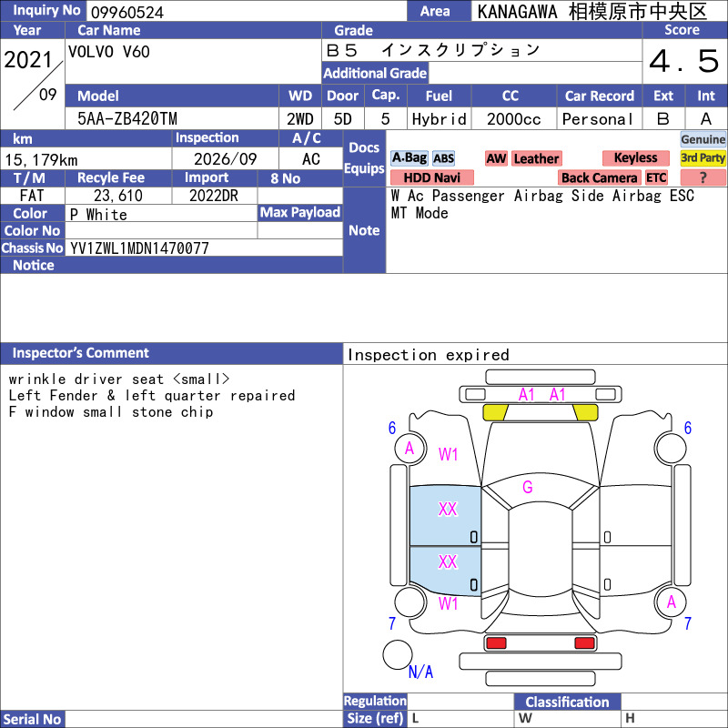This screenshot has height=728, width=728.
Task: Click the Regulation label
Action: point(375,701)
